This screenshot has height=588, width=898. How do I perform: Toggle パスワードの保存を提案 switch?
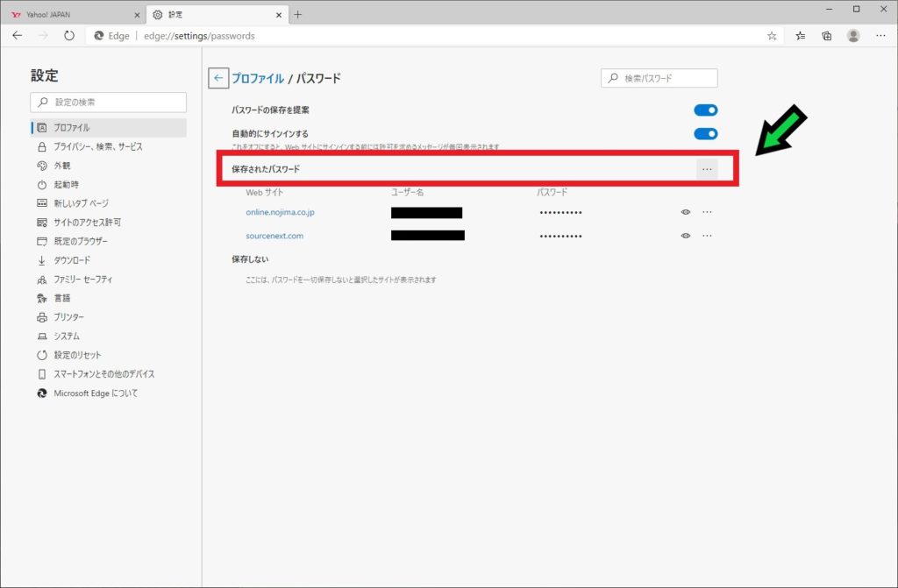(705, 110)
